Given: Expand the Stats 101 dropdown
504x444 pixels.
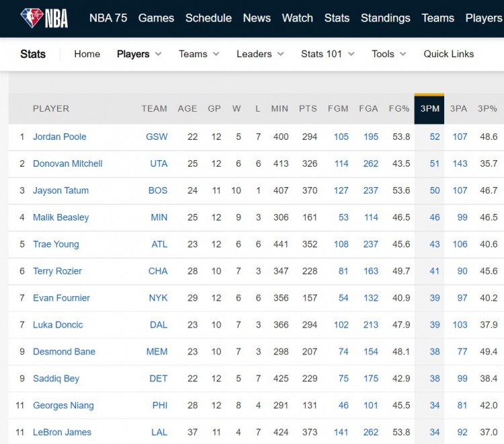Looking at the screenshot, I should coord(327,54).
